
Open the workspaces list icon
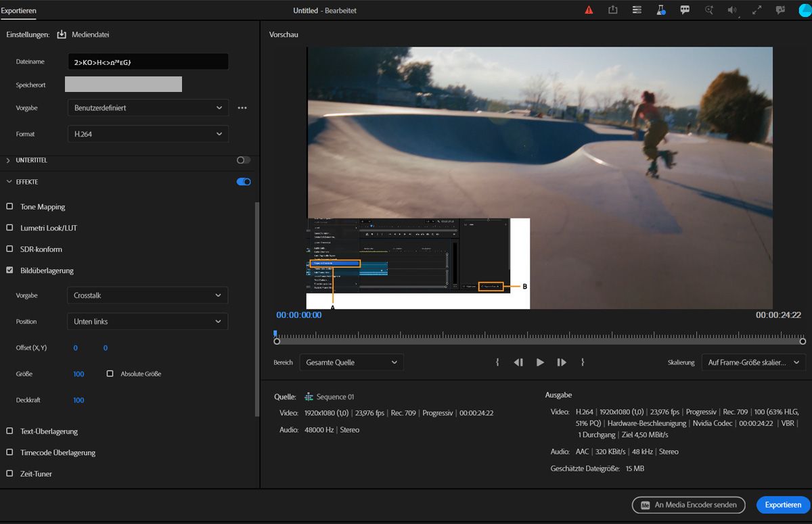[637, 10]
